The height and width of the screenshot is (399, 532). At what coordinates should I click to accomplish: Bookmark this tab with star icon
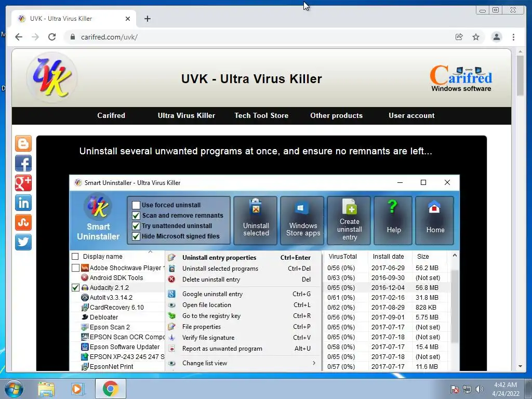click(x=476, y=37)
